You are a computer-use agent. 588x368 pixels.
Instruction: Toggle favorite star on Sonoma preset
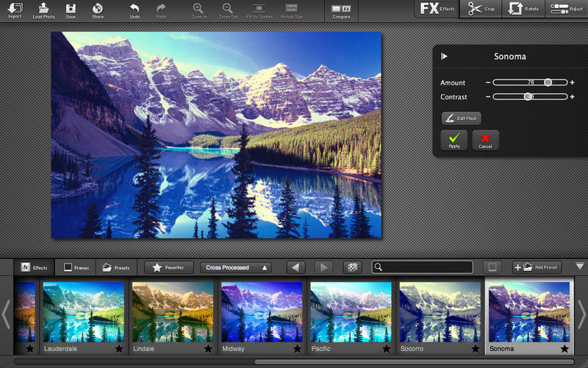pyautogui.click(x=564, y=349)
